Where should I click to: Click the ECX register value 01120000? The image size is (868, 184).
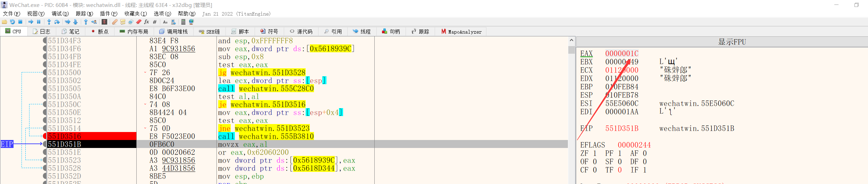click(x=622, y=70)
